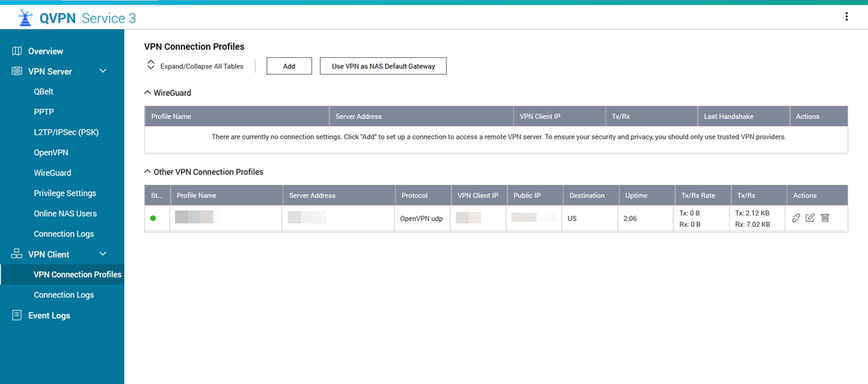868x384 pixels.
Task: Sort by the Uptime column header
Action: (x=637, y=195)
